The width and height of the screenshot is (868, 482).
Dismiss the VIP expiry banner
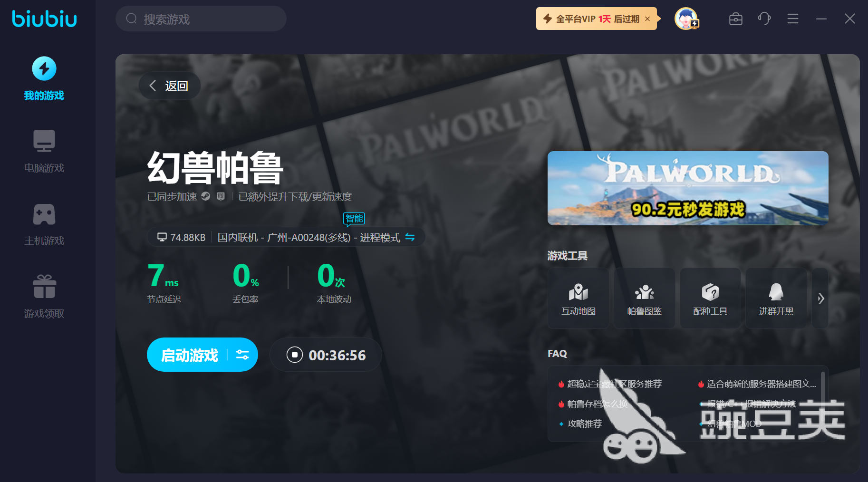click(x=647, y=19)
